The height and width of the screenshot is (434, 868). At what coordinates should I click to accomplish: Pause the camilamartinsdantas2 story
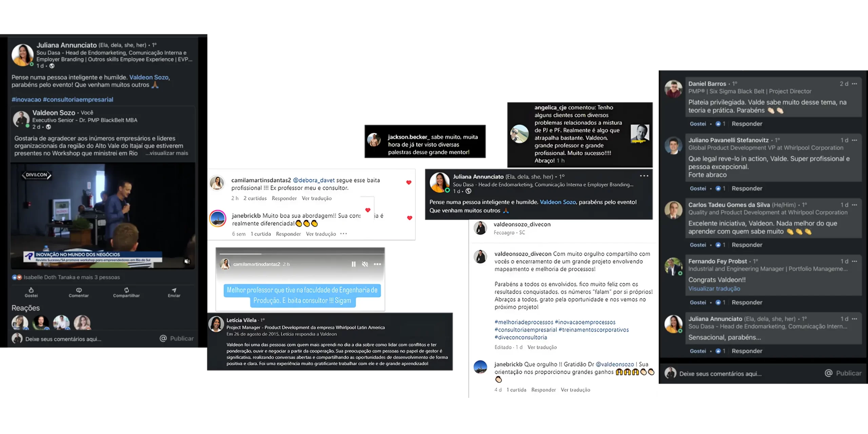click(354, 264)
